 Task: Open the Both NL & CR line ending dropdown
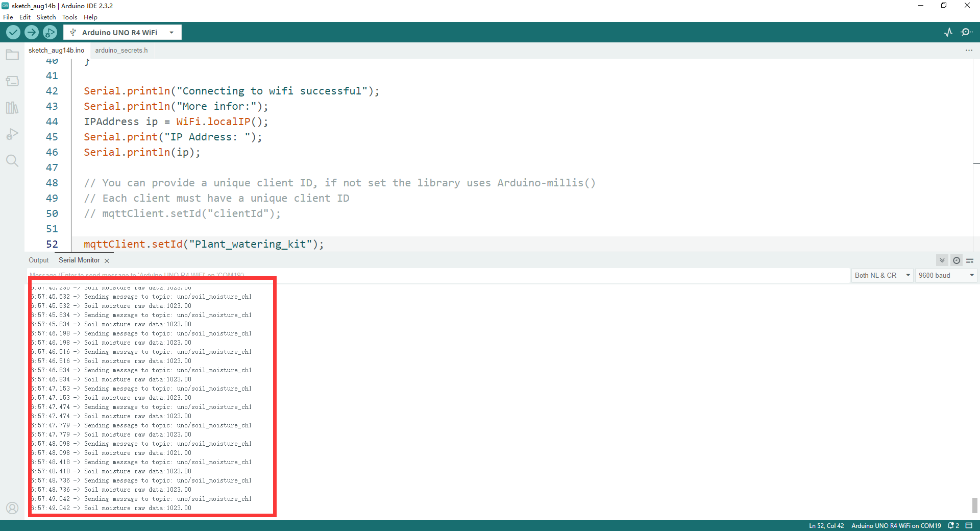pos(882,275)
